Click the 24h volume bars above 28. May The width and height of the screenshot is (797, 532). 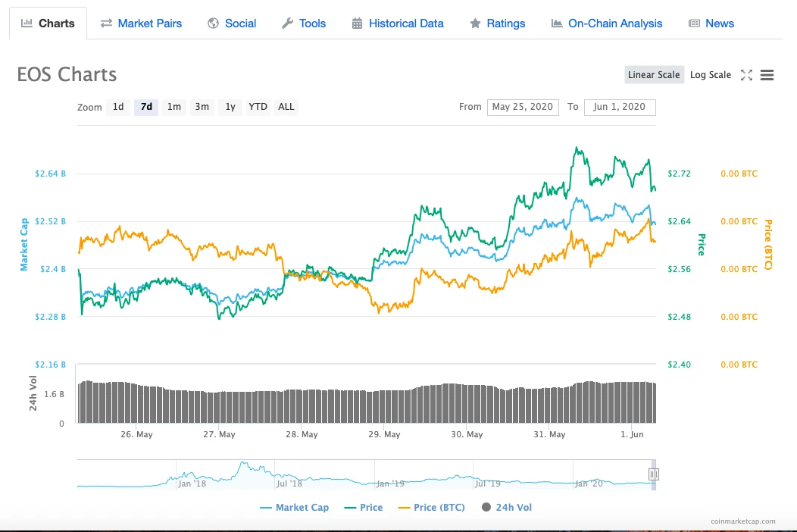tap(302, 406)
